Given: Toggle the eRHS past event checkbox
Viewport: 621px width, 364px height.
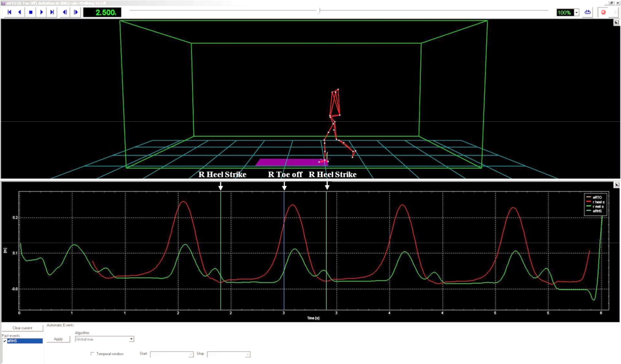Looking at the screenshot, I should coord(5,341).
